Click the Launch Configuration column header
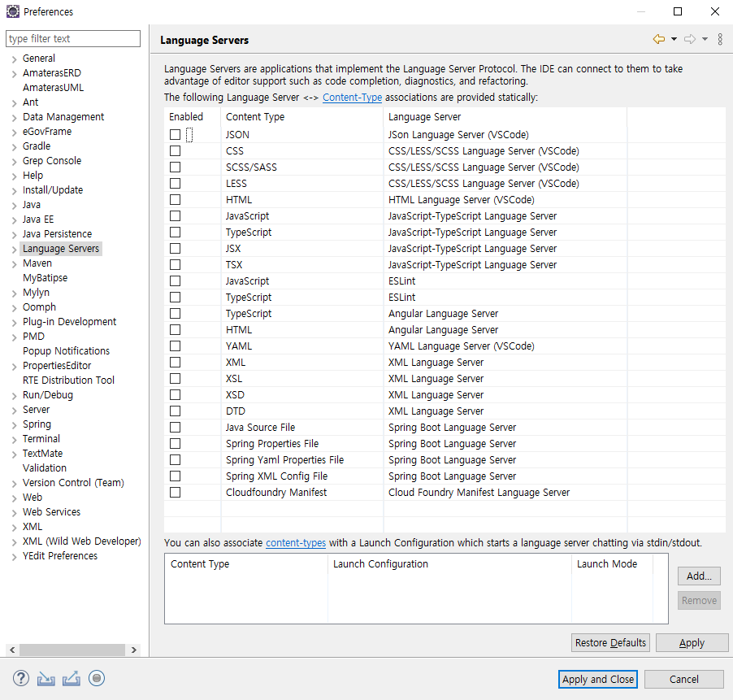The width and height of the screenshot is (733, 700). (449, 564)
